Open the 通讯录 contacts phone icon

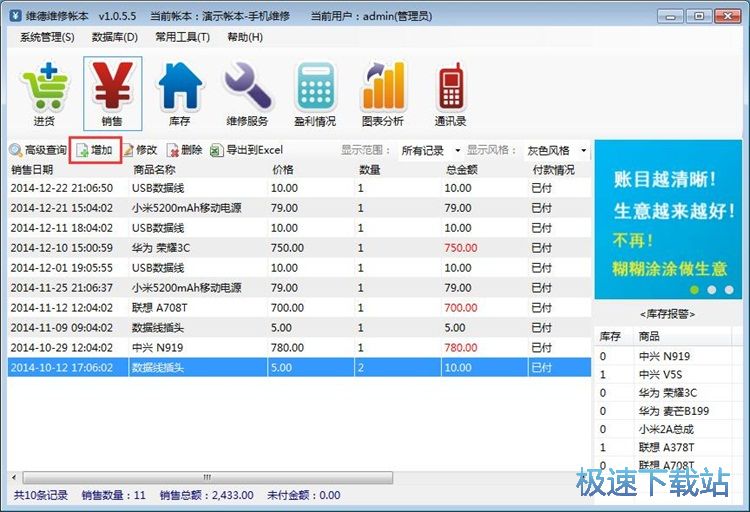pos(450,93)
